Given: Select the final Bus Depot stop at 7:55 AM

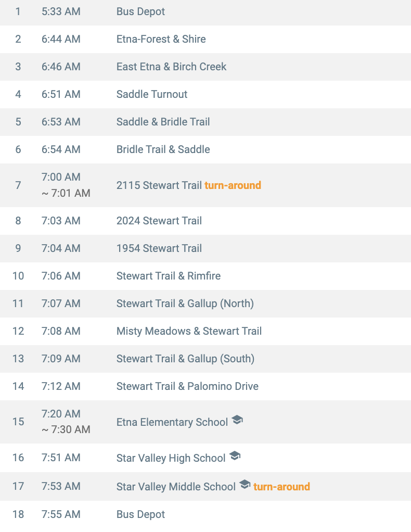Looking at the screenshot, I should pyautogui.click(x=140, y=514).
